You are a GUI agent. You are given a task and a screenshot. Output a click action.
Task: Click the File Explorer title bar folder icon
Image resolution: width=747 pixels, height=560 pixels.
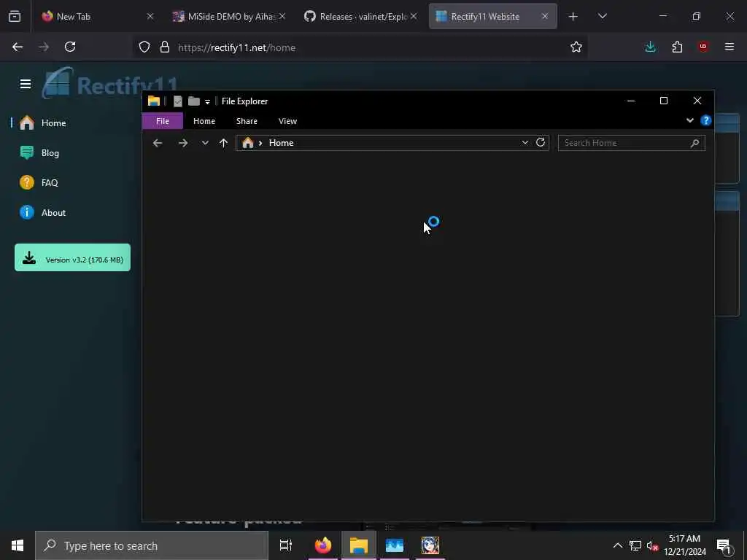click(154, 101)
